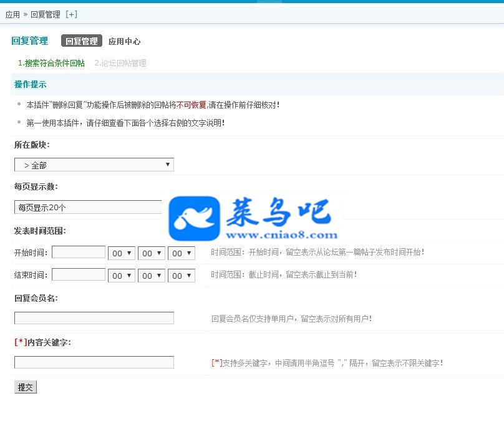Switch to the 应用中心 tab
This screenshot has height=439, width=504.
pos(124,41)
